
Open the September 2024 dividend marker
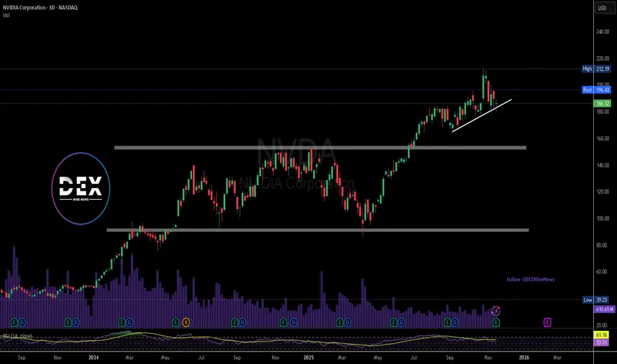pyautogui.click(x=242, y=323)
